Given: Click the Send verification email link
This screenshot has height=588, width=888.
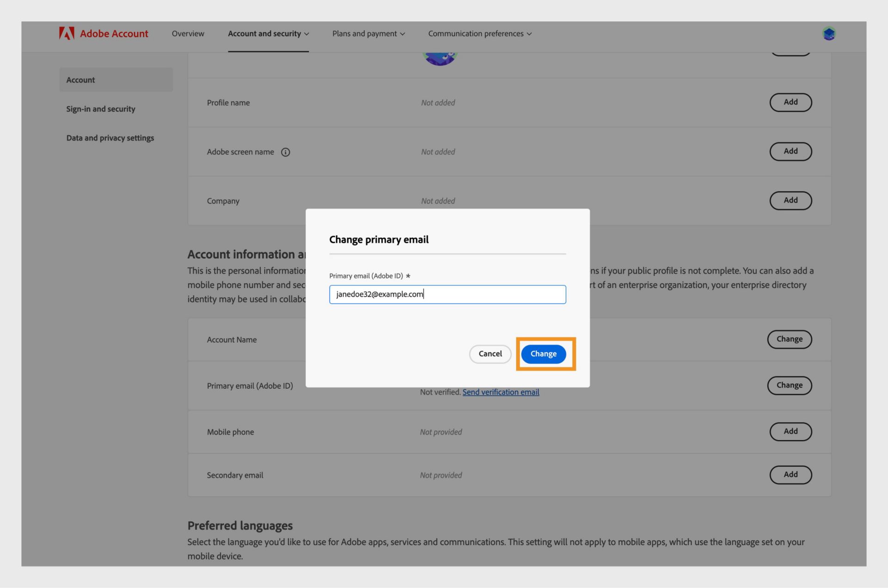Looking at the screenshot, I should 501,392.
